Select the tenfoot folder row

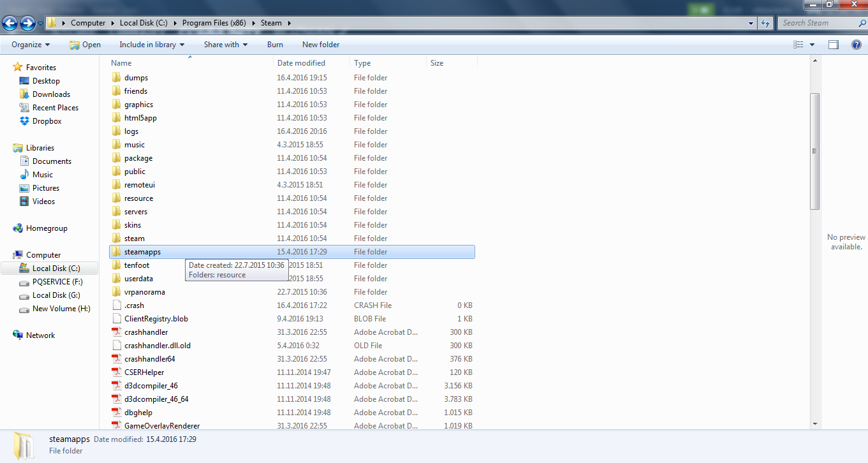coord(291,265)
